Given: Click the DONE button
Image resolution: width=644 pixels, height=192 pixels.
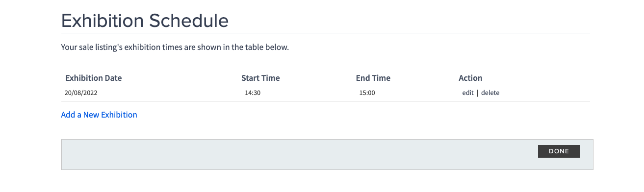Looking at the screenshot, I should (559, 151).
